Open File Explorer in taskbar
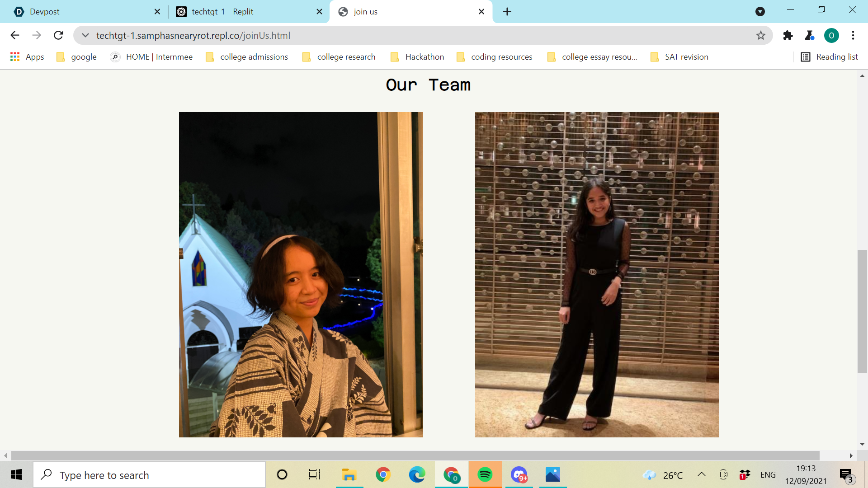 tap(349, 474)
